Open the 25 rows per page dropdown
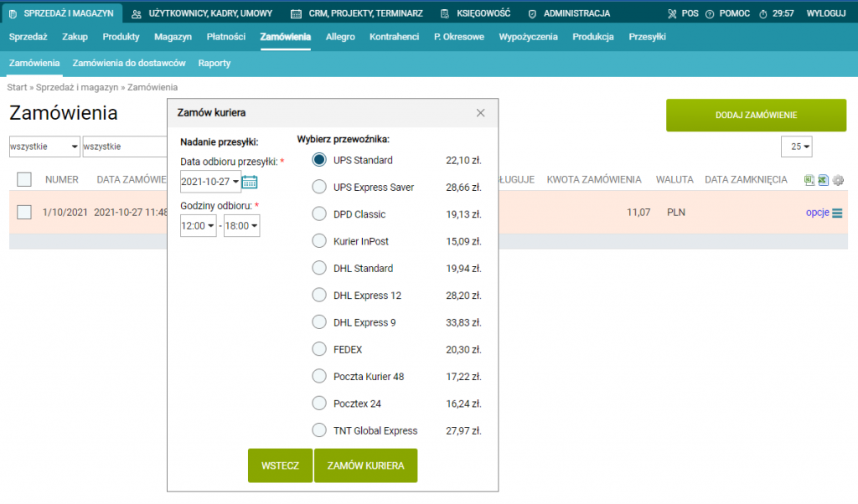 pyautogui.click(x=796, y=147)
